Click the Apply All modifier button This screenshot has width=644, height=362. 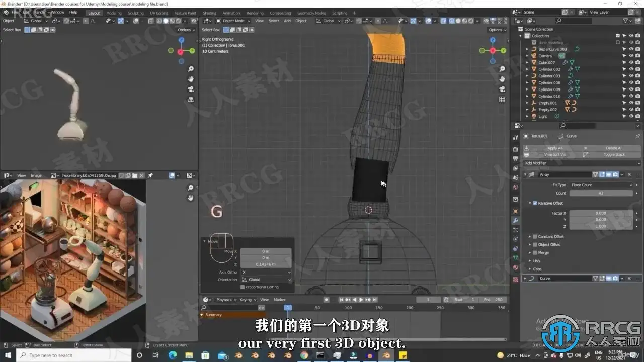552,148
